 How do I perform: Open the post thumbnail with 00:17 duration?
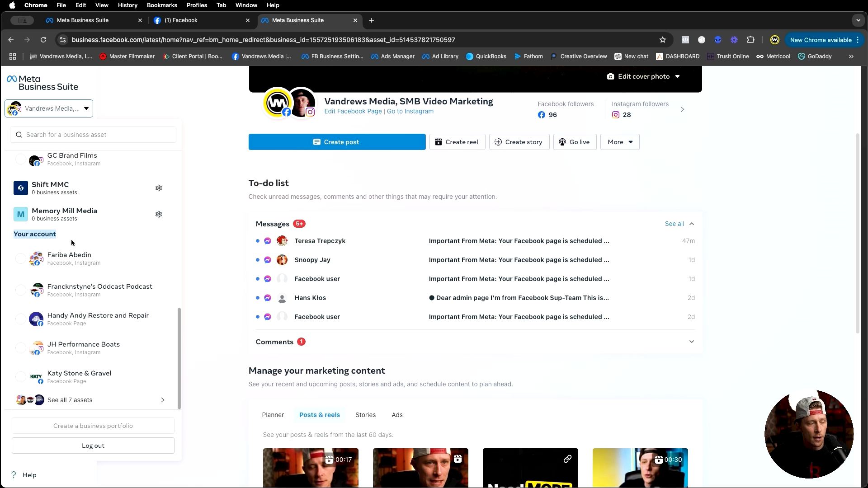coord(311,468)
